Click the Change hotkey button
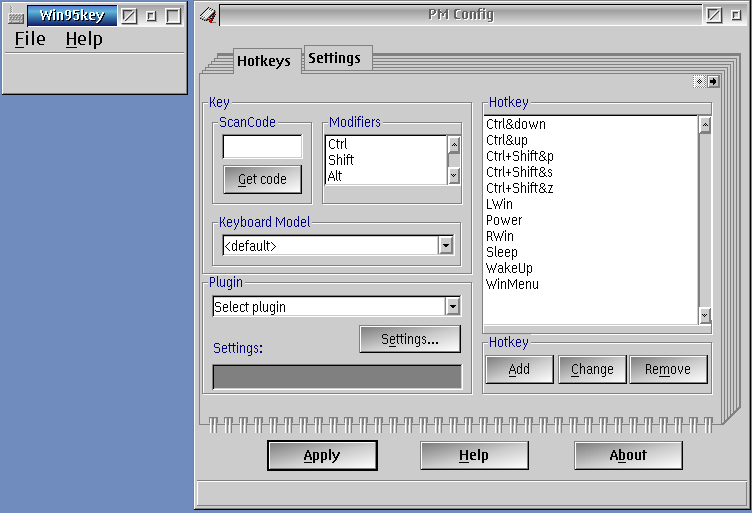Screen dimensions: 752x513 click(592, 369)
